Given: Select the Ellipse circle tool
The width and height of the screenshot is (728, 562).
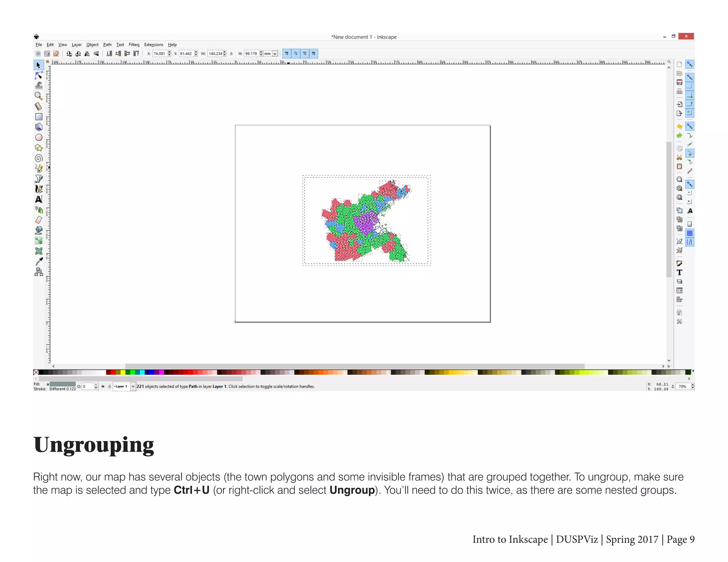Looking at the screenshot, I should pos(38,137).
